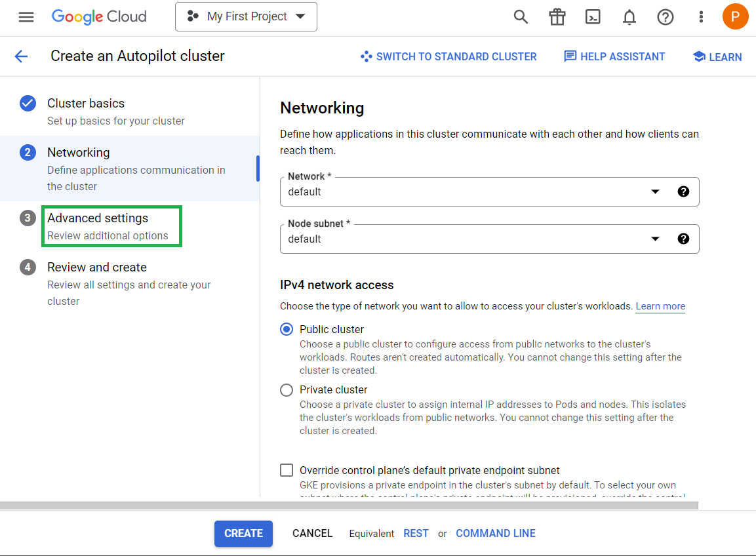Click 'Set up basics for your cluster'
This screenshot has width=756, height=556.
tap(115, 121)
